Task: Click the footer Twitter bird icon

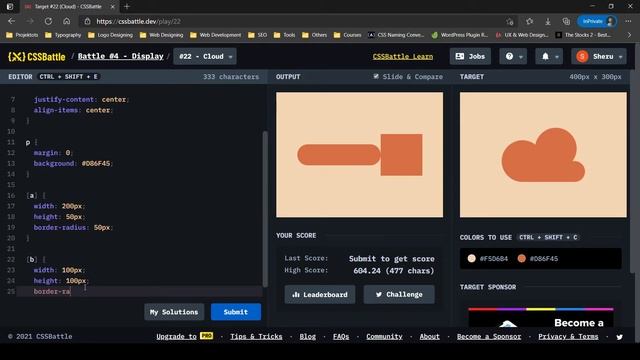Action: [620, 337]
